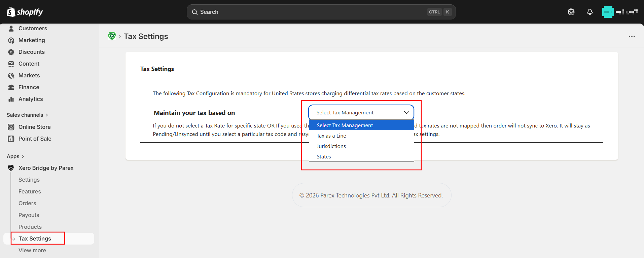Choose the 'Jurisdictions' option
This screenshot has height=258, width=644.
click(x=331, y=146)
